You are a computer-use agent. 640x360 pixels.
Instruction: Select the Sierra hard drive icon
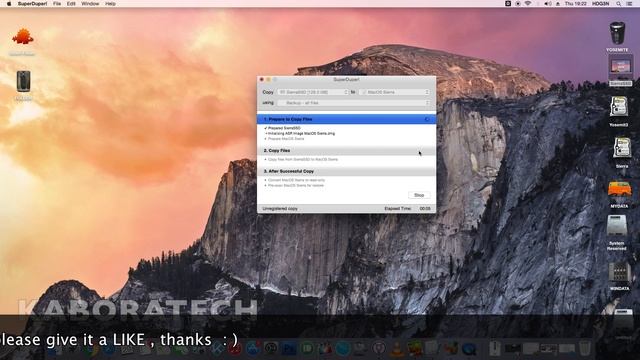(x=622, y=149)
